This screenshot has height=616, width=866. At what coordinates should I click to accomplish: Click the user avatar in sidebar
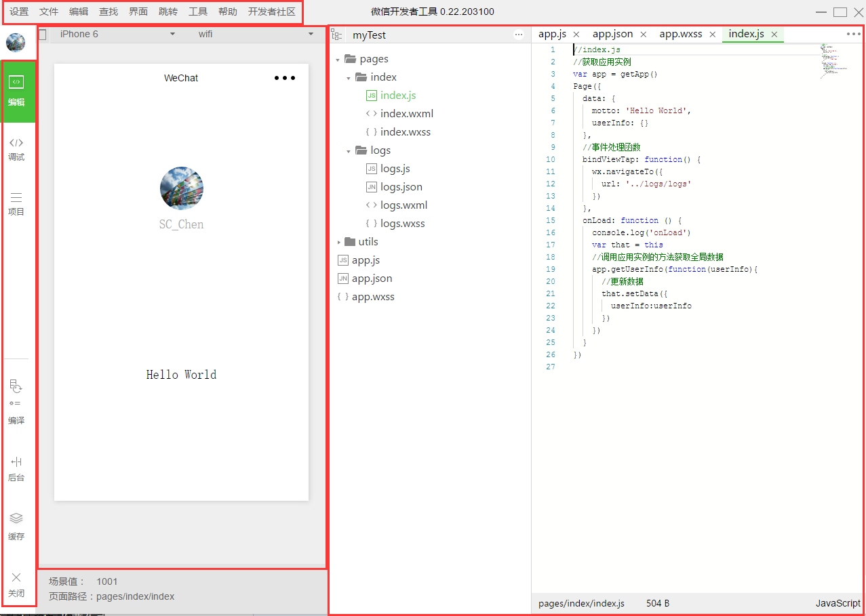[x=16, y=43]
